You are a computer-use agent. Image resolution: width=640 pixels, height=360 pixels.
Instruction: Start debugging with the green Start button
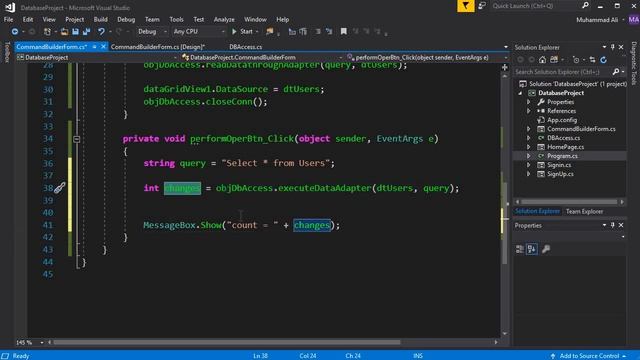pos(242,31)
